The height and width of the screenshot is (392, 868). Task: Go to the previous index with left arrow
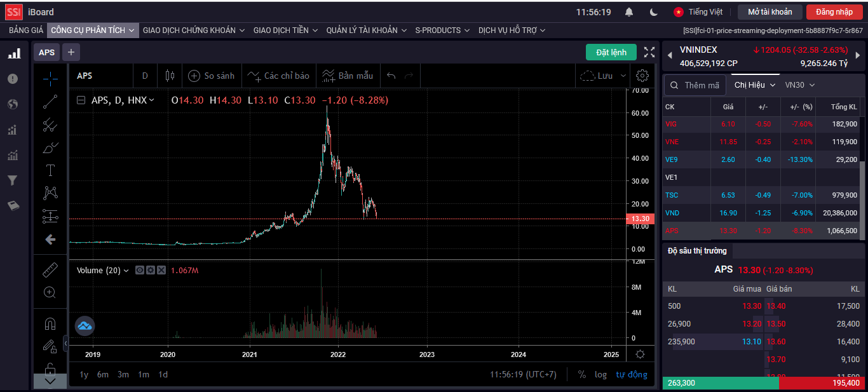coord(669,55)
